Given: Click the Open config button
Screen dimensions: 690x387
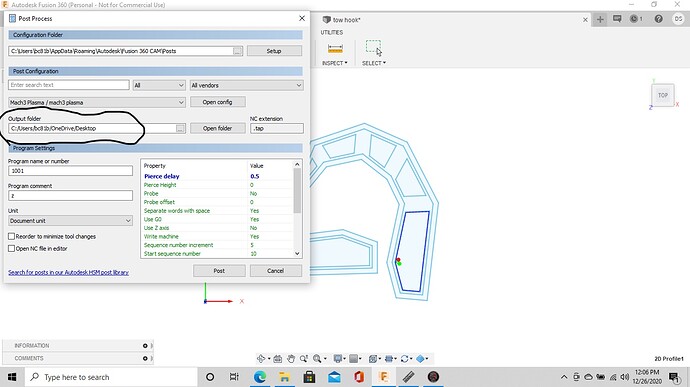Looking at the screenshot, I should [217, 102].
